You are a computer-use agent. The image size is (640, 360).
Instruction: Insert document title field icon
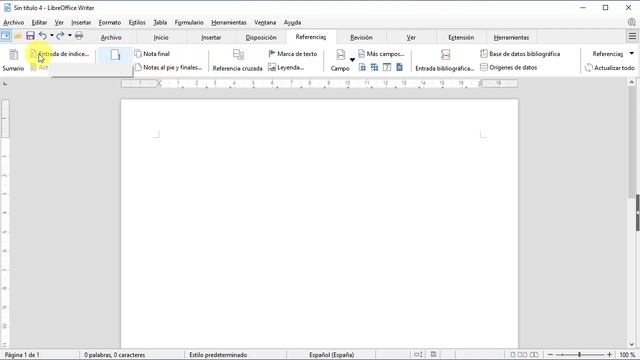(399, 67)
